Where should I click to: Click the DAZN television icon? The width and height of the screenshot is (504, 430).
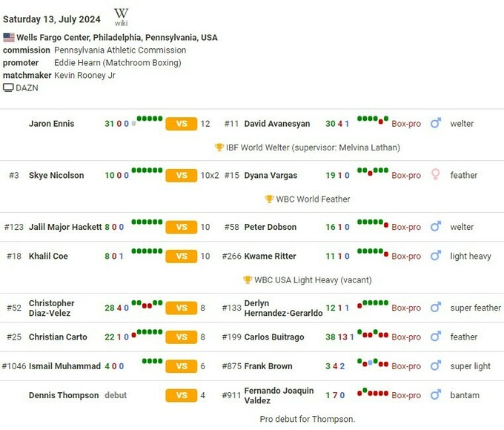coord(8,87)
